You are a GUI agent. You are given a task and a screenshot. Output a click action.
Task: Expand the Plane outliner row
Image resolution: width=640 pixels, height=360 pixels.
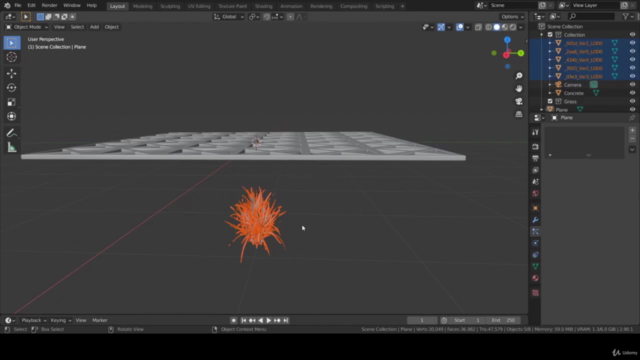(542, 110)
